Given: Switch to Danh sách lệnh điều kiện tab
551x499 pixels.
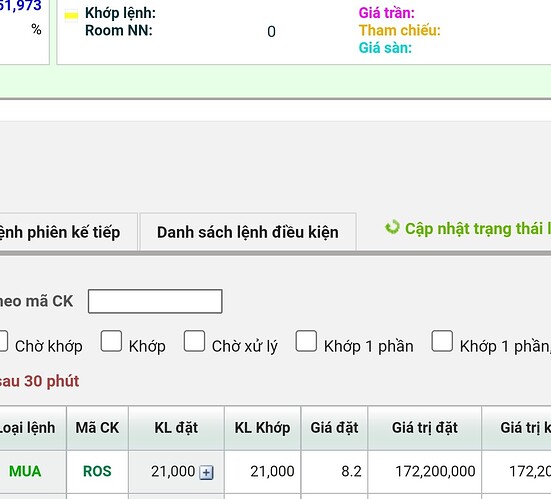Looking at the screenshot, I should point(248,232).
